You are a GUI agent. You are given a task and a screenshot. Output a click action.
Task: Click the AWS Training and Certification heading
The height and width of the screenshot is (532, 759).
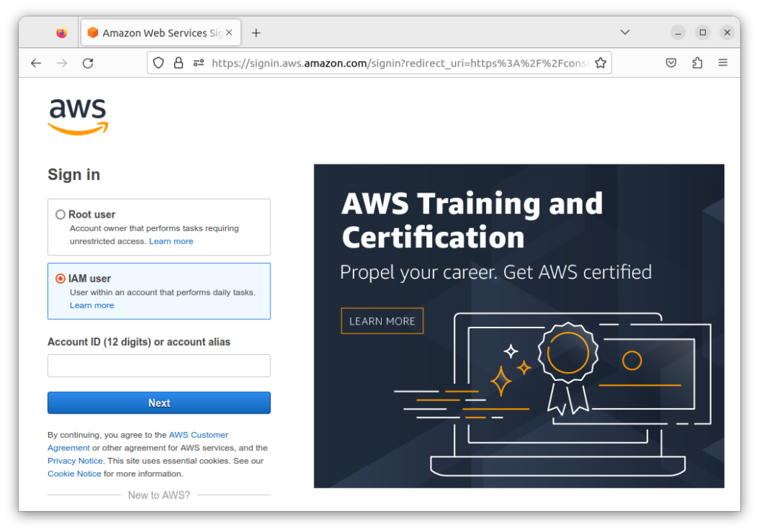[472, 220]
